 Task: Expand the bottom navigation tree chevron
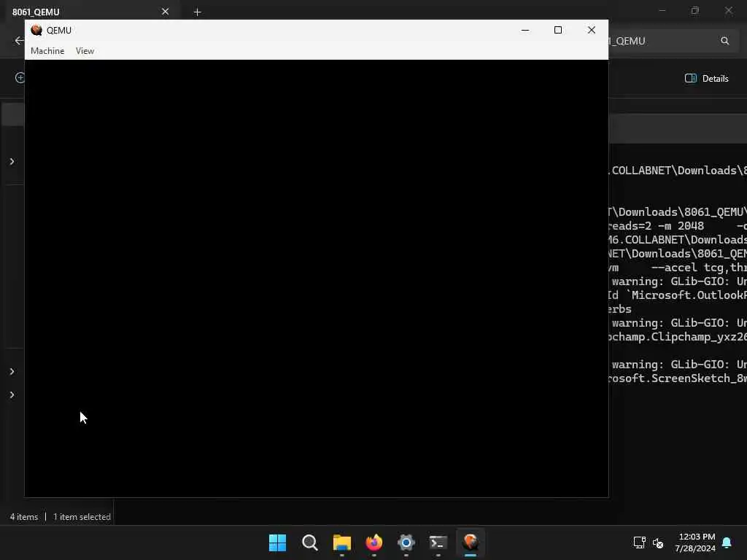pyautogui.click(x=12, y=394)
